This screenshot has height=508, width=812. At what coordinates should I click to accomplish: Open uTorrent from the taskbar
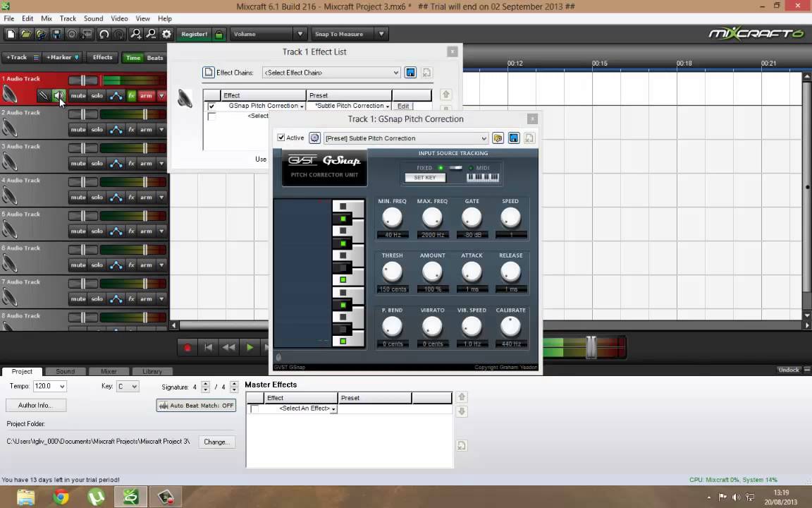pyautogui.click(x=96, y=497)
